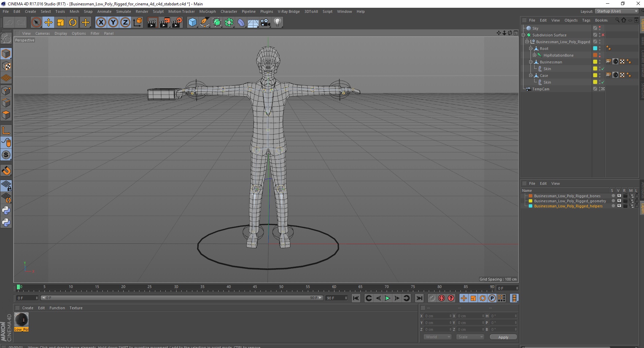Click geometry layer yellow color swatch
Image resolution: width=644 pixels, height=348 pixels.
[530, 201]
